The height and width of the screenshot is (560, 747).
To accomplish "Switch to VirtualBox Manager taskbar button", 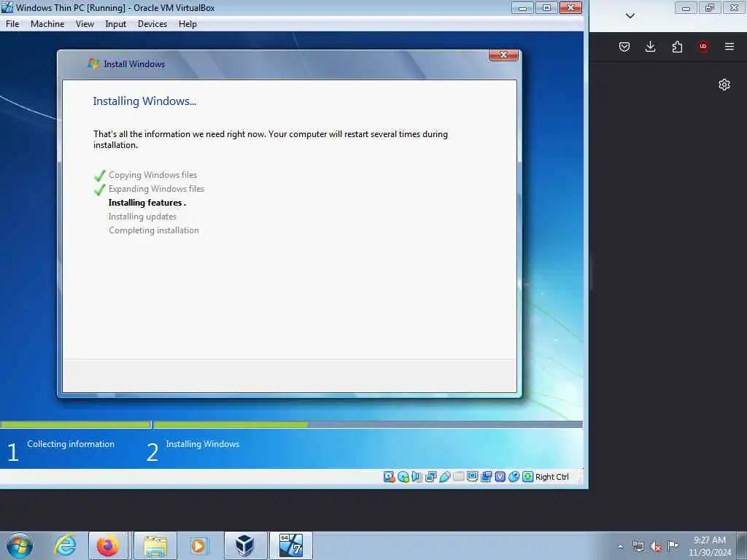I will (x=245, y=545).
